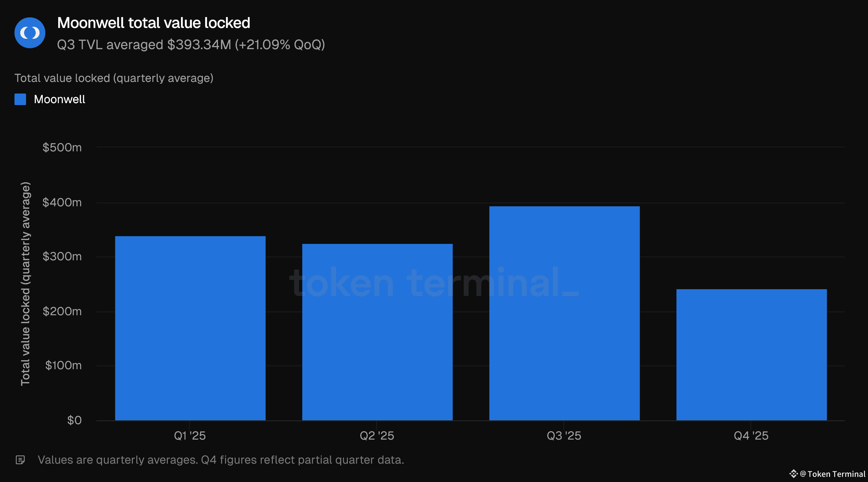868x482 pixels.
Task: Click the Q3 '25 axis label
Action: pos(564,435)
